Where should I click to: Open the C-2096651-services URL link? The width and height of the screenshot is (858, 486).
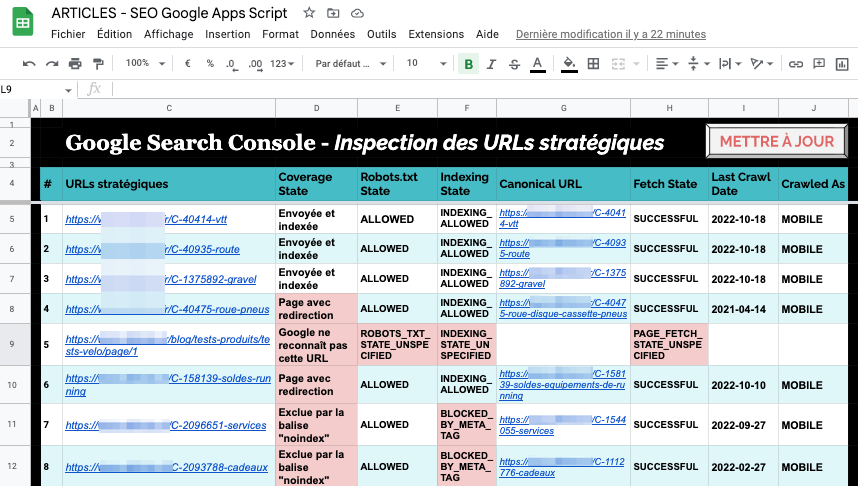pyautogui.click(x=166, y=425)
